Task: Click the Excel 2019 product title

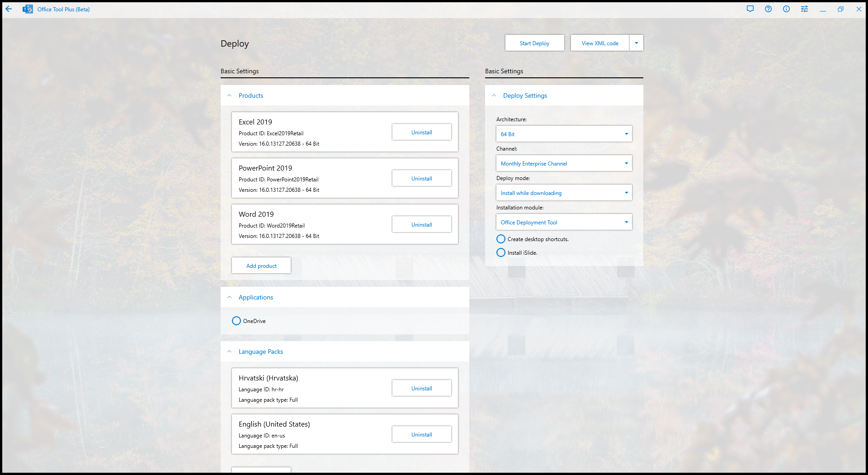Action: [x=255, y=122]
